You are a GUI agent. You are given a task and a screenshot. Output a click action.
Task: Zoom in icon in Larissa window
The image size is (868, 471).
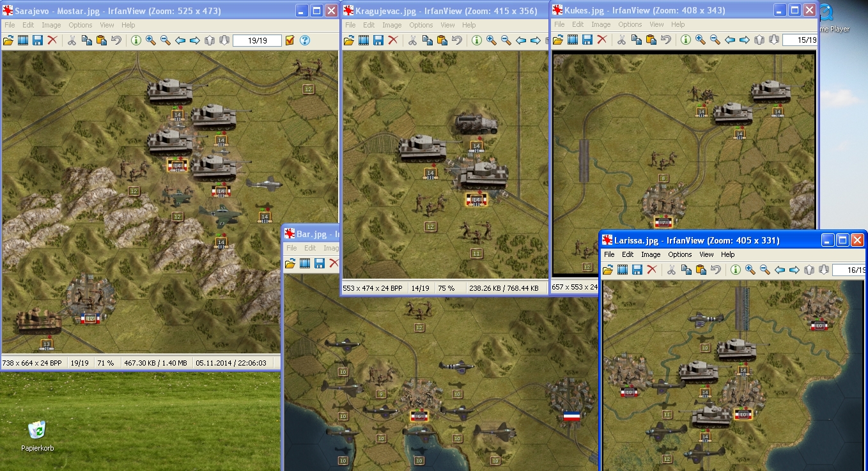(x=750, y=270)
